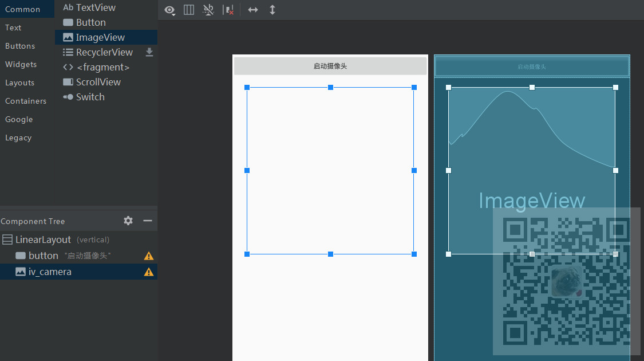
Task: Open Component Tree settings gear
Action: (128, 221)
